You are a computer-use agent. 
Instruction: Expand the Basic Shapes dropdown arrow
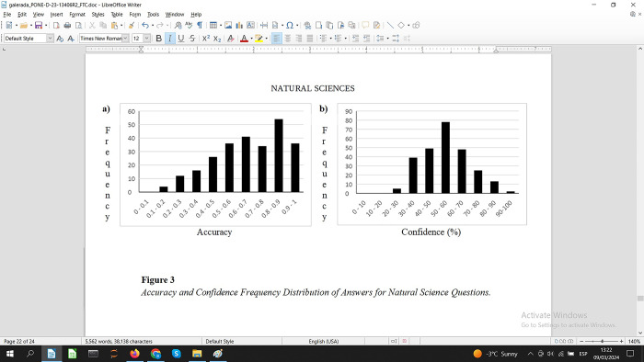(408, 26)
